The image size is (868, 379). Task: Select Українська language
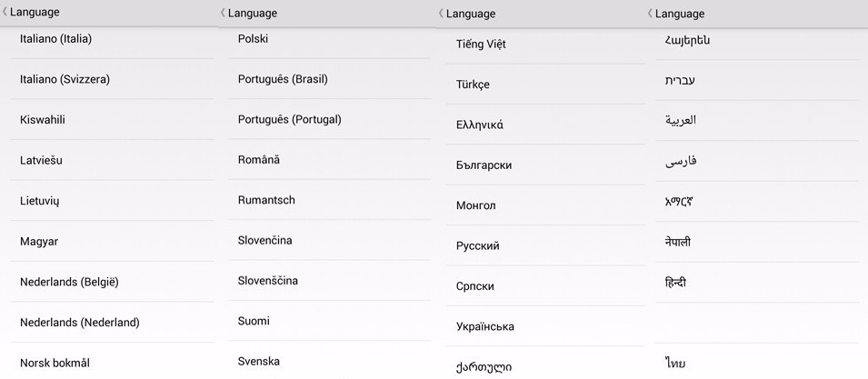click(x=545, y=326)
